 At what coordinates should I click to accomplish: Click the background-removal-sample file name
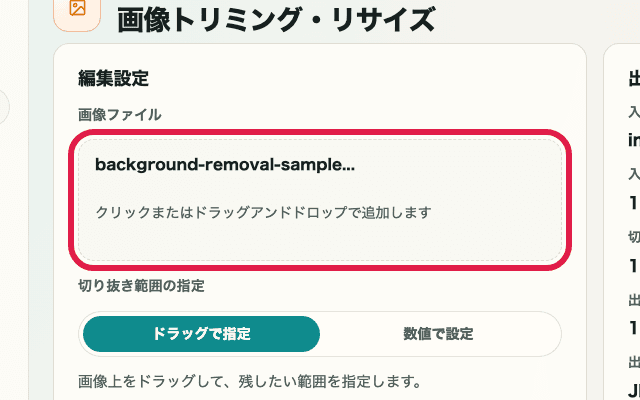(225, 165)
